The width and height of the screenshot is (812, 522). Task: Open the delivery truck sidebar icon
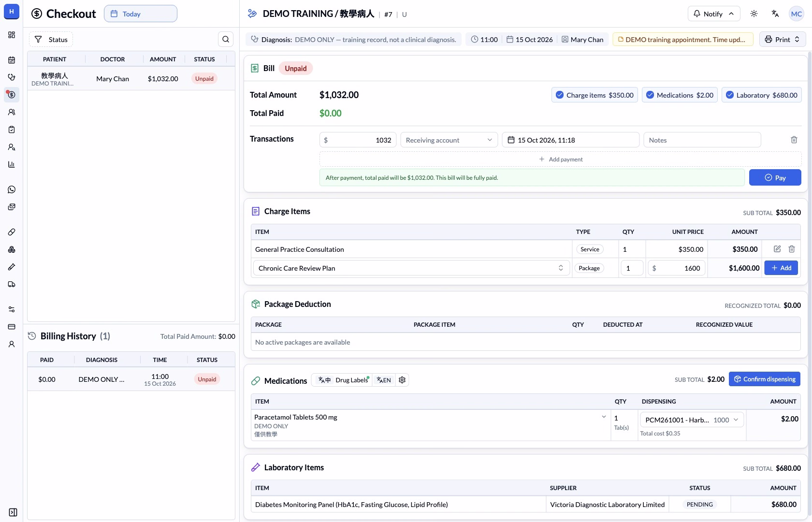[x=12, y=284]
